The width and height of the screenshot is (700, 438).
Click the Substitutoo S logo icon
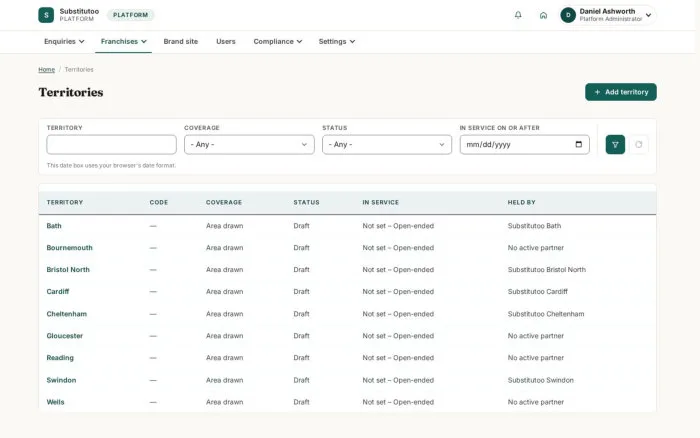[x=46, y=15]
